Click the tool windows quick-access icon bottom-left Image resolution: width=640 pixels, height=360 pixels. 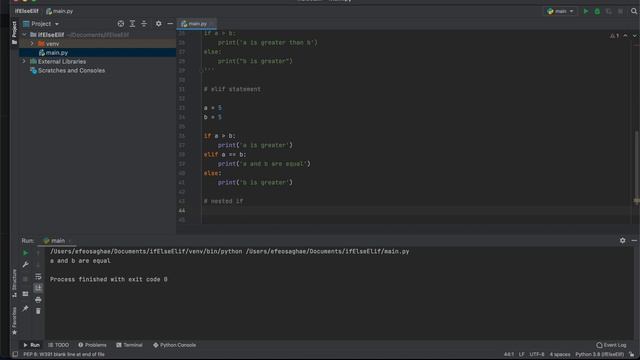(15, 354)
